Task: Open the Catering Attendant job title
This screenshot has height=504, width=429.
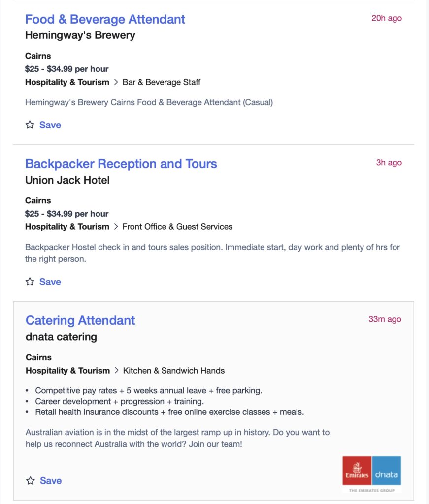Action: [x=80, y=320]
